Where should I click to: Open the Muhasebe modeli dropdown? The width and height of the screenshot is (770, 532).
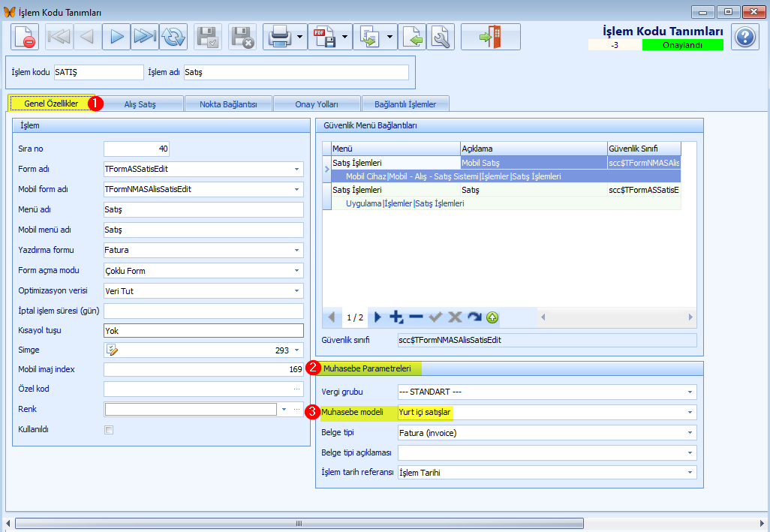690,412
